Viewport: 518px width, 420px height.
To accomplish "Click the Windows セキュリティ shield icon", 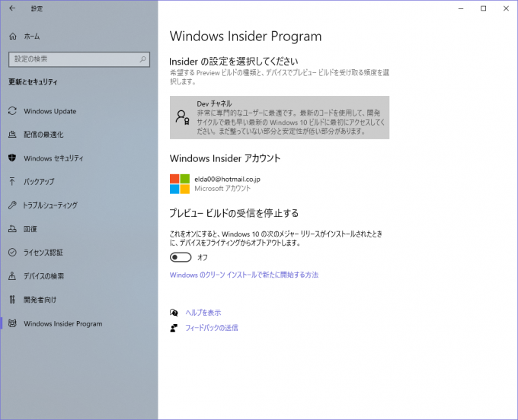I will coord(12,158).
